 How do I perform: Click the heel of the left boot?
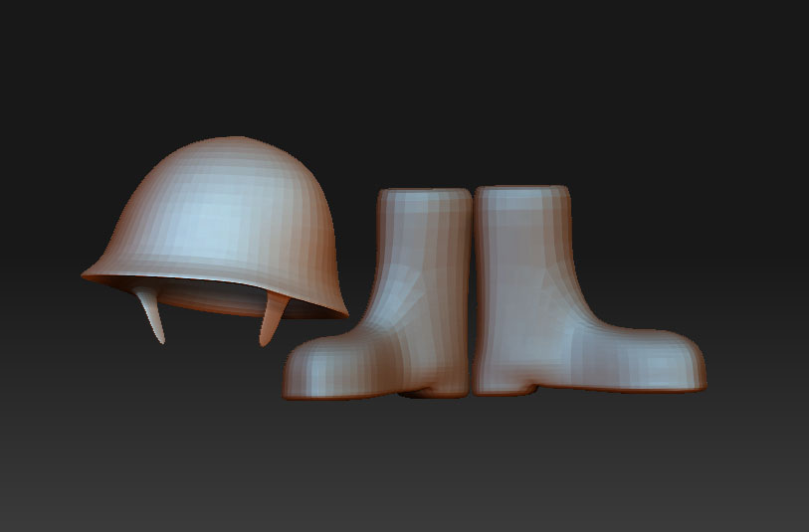tap(438, 383)
